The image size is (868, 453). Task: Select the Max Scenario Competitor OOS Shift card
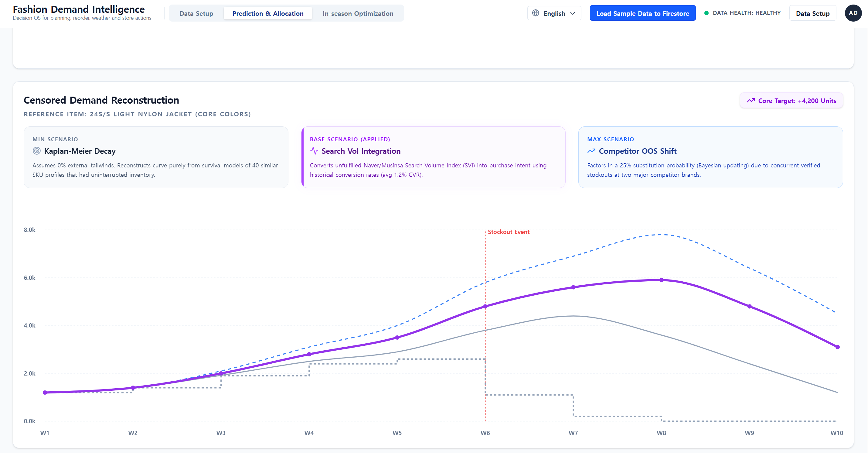(x=711, y=157)
